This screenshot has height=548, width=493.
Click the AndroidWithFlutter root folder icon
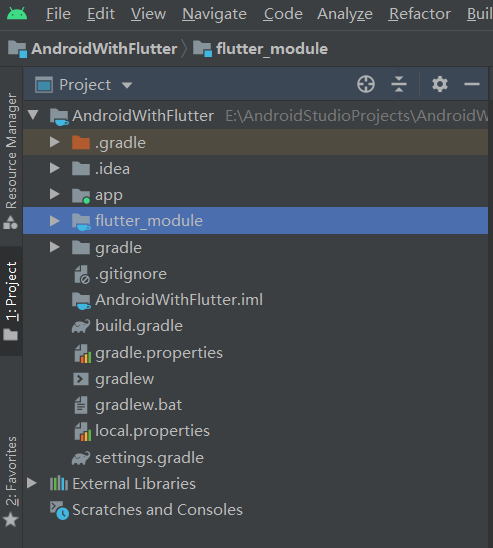pos(59,117)
